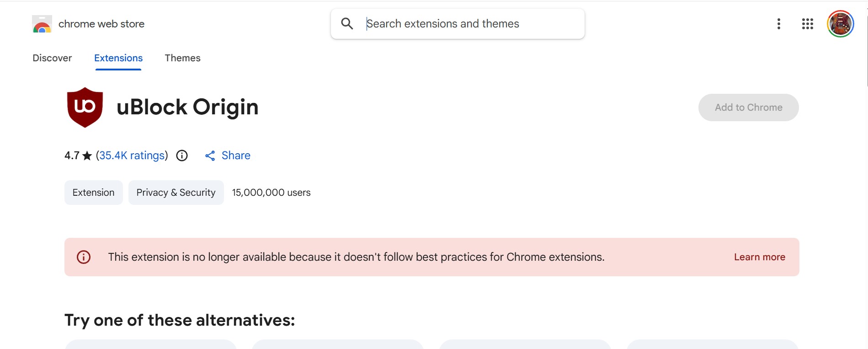Click the ratings info circle icon
Screen dimensions: 868x349
pyautogui.click(x=182, y=156)
